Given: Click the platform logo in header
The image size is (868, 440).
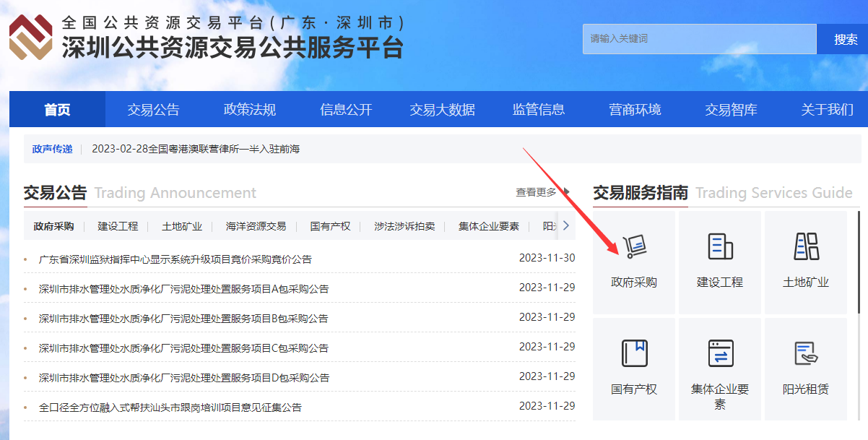Looking at the screenshot, I should pyautogui.click(x=30, y=36).
